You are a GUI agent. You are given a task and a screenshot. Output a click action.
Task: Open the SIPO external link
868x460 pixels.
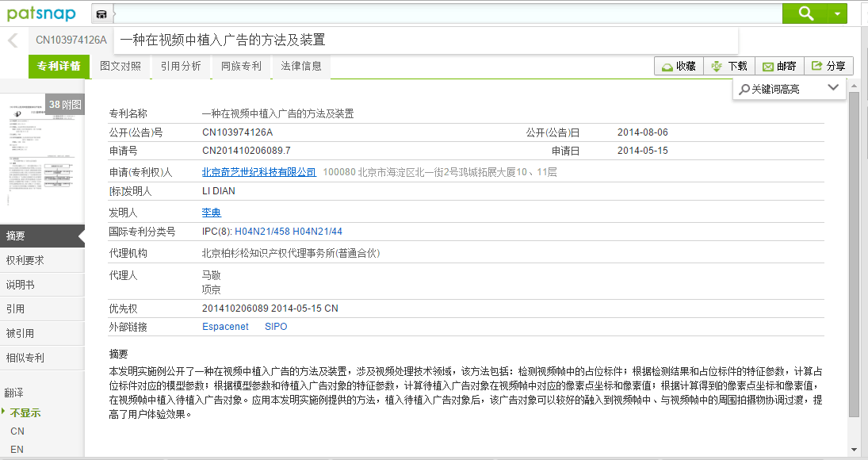pos(276,327)
